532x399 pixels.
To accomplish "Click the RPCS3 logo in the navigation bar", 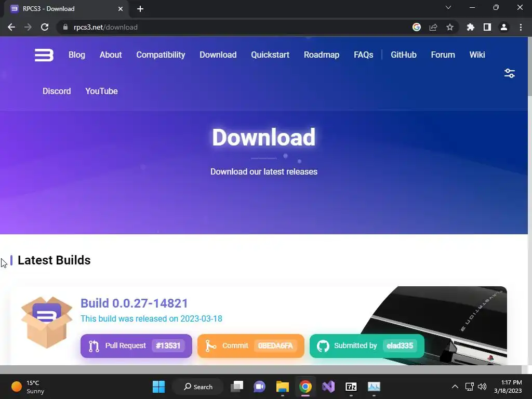I will [x=44, y=55].
